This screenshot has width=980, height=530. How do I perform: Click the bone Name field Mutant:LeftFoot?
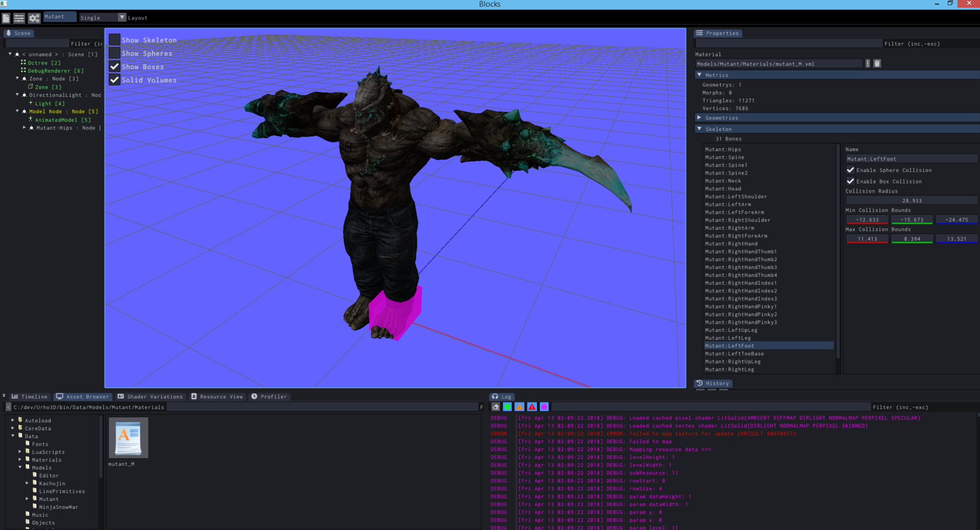point(911,159)
